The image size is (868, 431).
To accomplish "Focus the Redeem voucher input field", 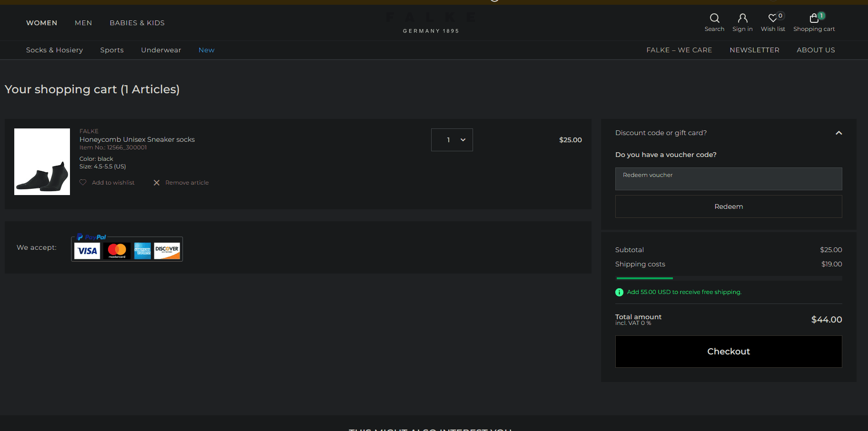I will click(x=729, y=179).
